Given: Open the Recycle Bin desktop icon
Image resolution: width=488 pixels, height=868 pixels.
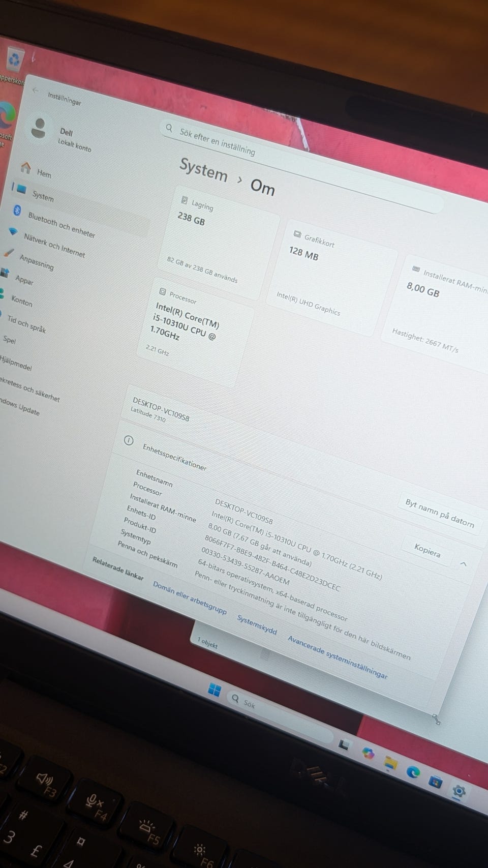Looking at the screenshot, I should point(14,59).
